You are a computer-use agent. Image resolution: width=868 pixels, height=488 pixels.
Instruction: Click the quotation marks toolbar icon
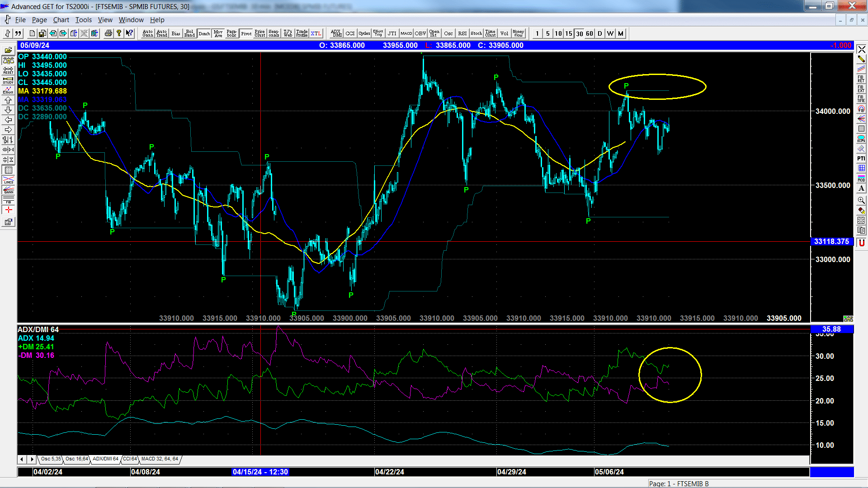[18, 33]
